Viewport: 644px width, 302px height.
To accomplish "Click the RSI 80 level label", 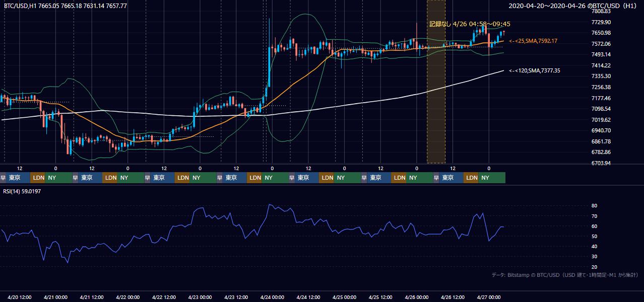I will click(594, 206).
